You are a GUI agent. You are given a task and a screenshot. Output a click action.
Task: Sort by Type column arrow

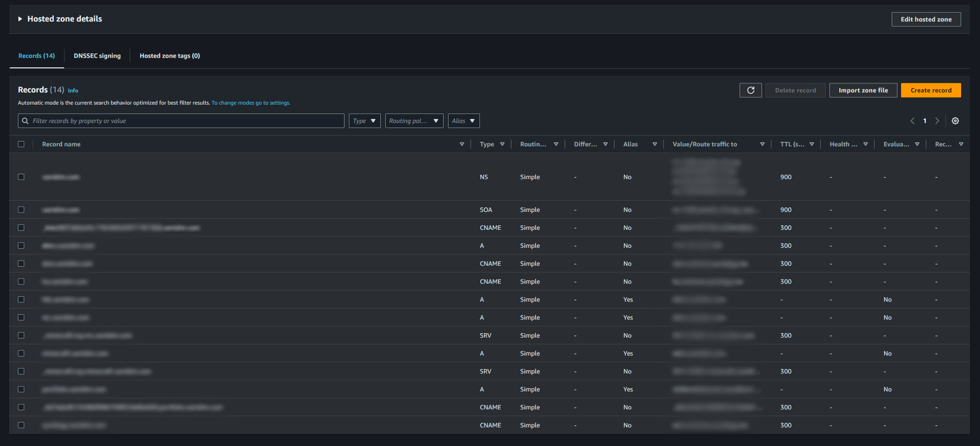[x=502, y=145]
